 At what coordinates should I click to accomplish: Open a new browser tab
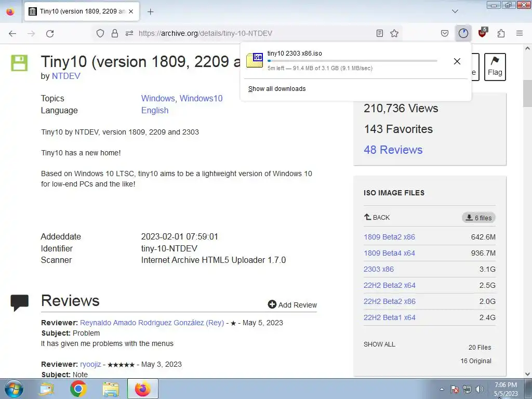click(x=150, y=11)
